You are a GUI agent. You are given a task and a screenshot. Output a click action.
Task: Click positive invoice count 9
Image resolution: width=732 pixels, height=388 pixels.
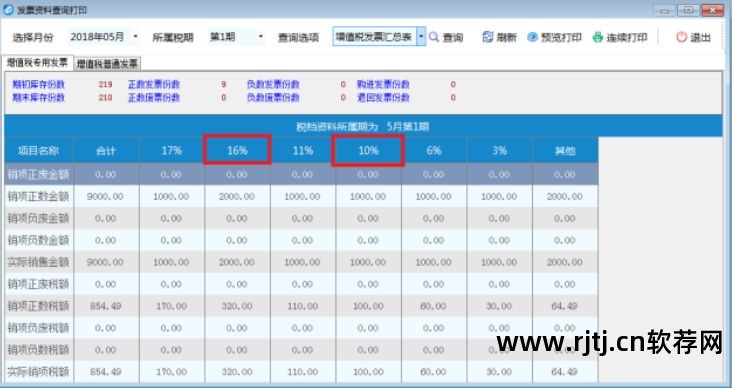pos(224,85)
